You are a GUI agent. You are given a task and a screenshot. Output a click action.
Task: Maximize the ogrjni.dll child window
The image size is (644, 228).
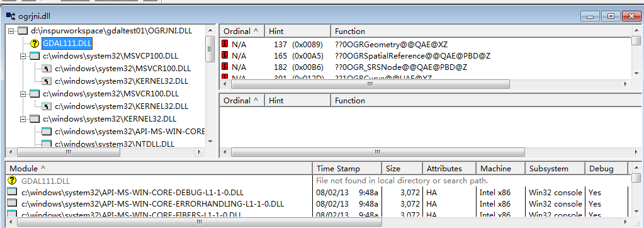click(x=611, y=16)
